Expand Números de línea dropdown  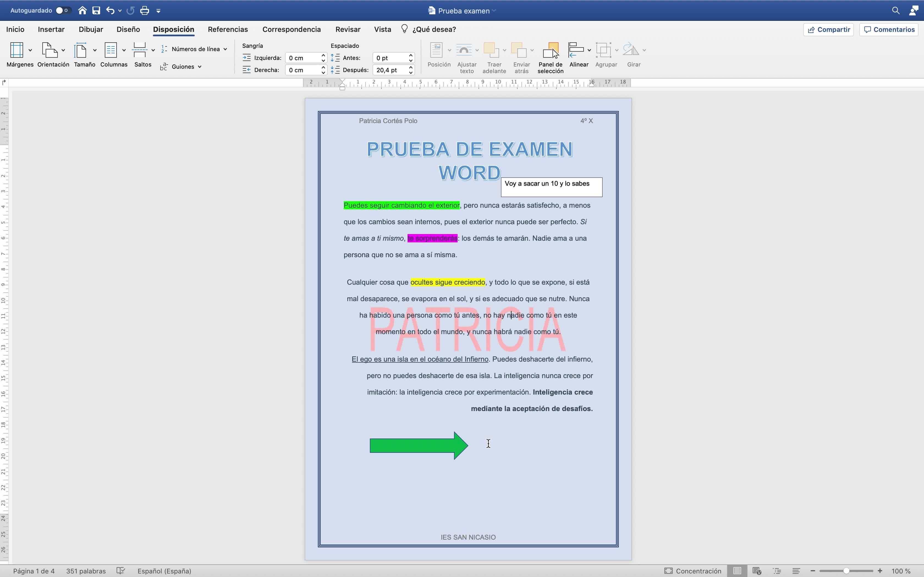225,49
